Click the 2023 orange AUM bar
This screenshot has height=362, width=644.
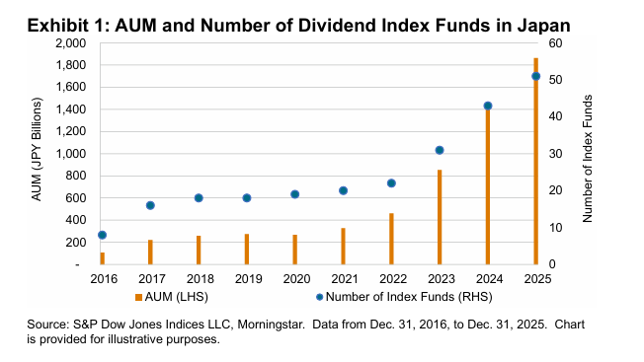click(x=440, y=217)
